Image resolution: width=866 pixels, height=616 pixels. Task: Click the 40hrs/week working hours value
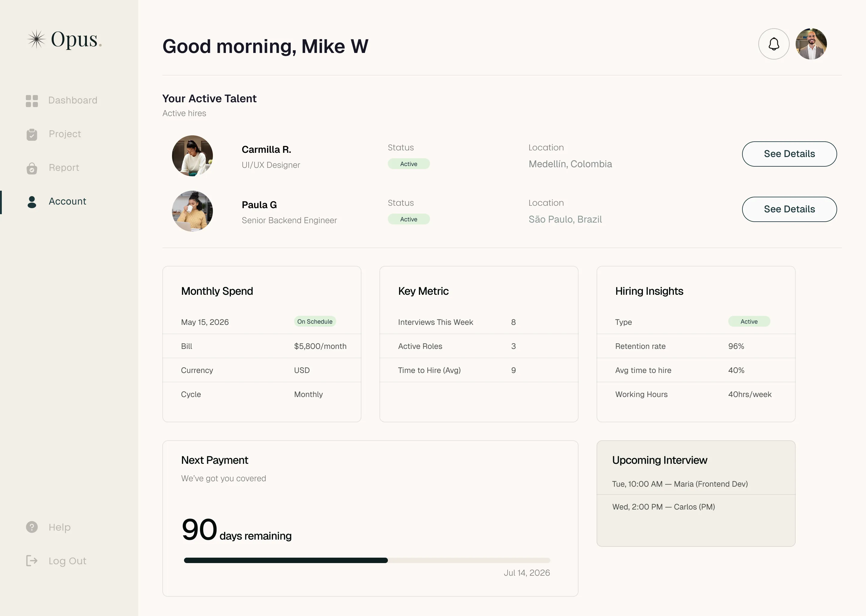pyautogui.click(x=750, y=395)
